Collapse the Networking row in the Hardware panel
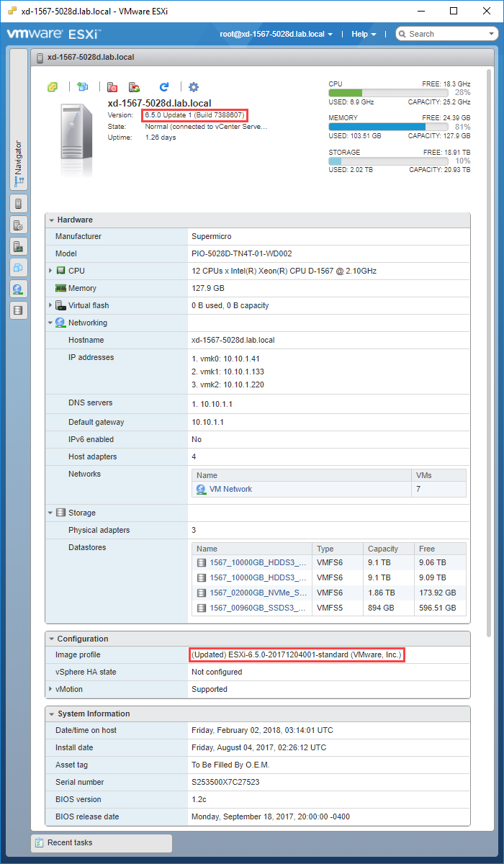This screenshot has height=864, width=504. click(51, 323)
